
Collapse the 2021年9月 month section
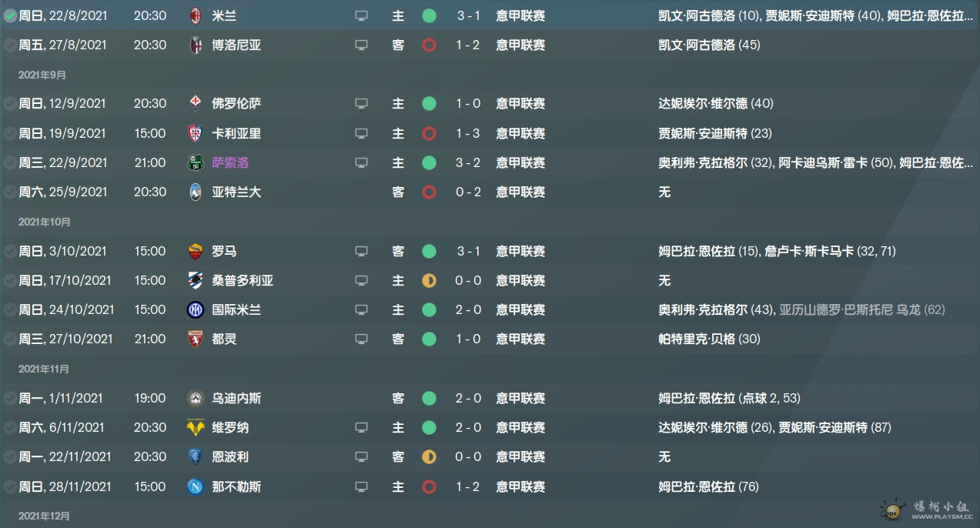(42, 75)
